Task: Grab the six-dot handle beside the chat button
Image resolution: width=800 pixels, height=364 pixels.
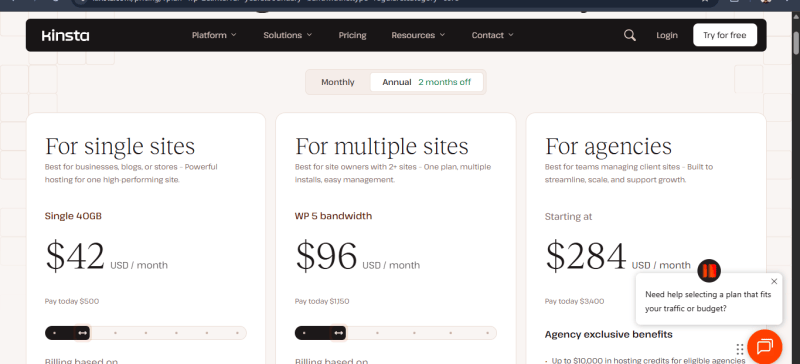Action: (740, 349)
